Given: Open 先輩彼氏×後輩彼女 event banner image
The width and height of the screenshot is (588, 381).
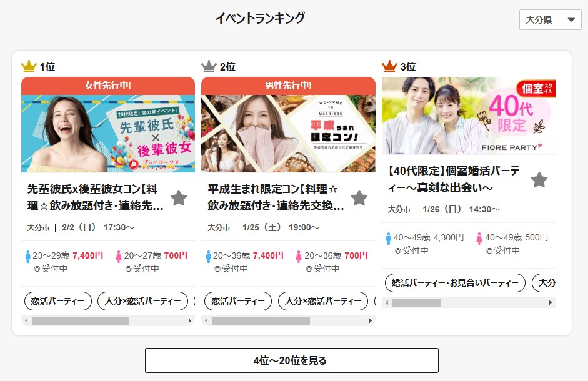Looking at the screenshot, I should (108, 134).
